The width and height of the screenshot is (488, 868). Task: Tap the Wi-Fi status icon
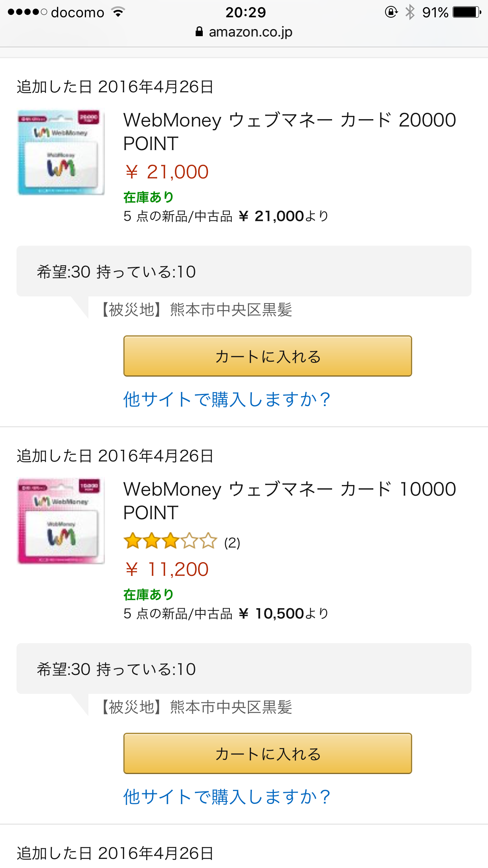(118, 12)
